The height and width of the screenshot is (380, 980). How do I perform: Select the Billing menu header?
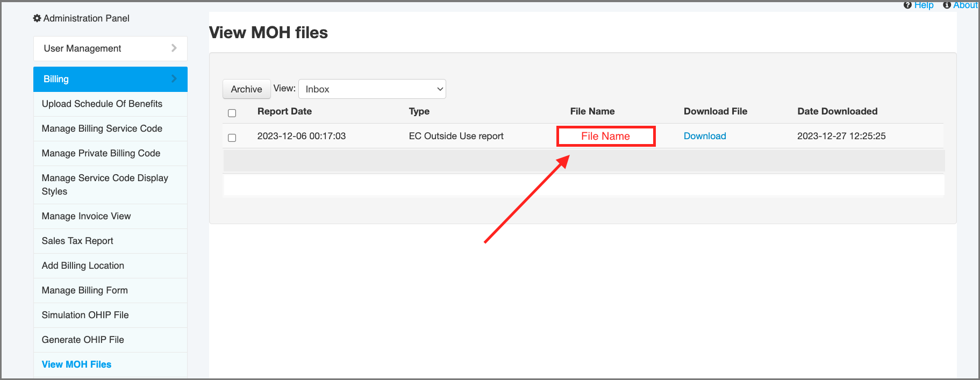tap(110, 79)
